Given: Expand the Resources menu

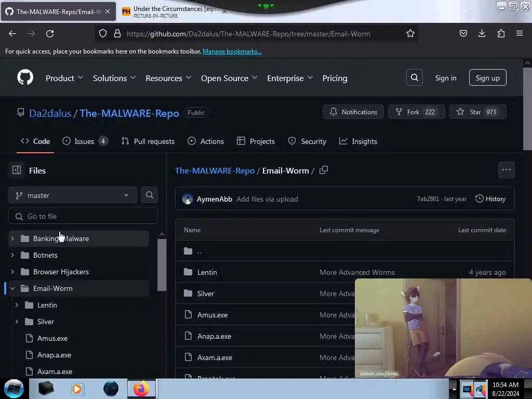Looking at the screenshot, I should click(x=168, y=78).
